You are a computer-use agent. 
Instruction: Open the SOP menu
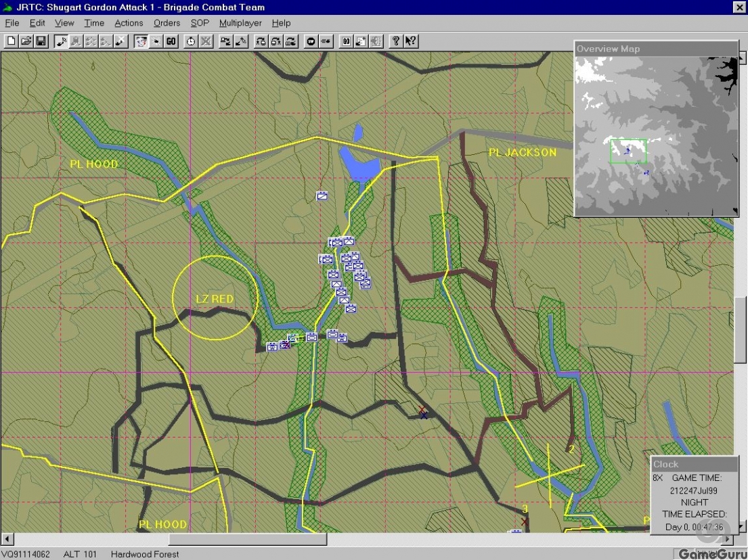tap(200, 23)
